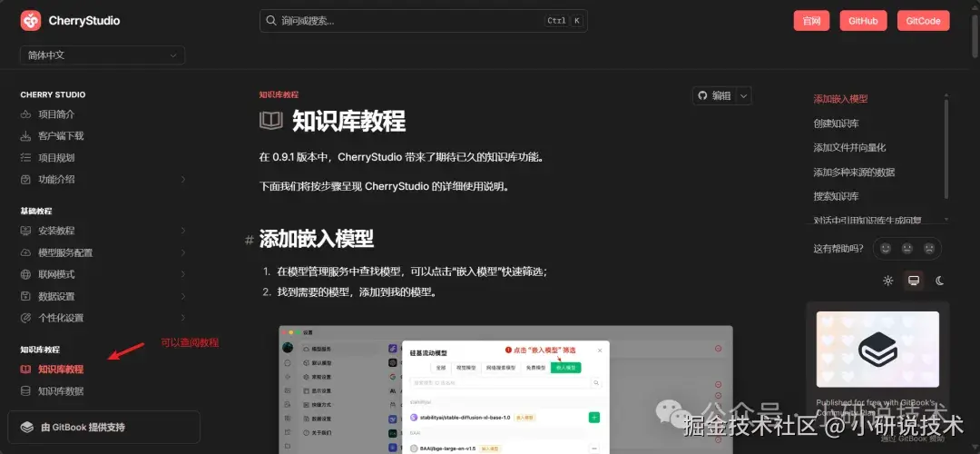980x454 pixels.
Task: Click 由 GitBook 提供支持 link
Action: click(103, 427)
